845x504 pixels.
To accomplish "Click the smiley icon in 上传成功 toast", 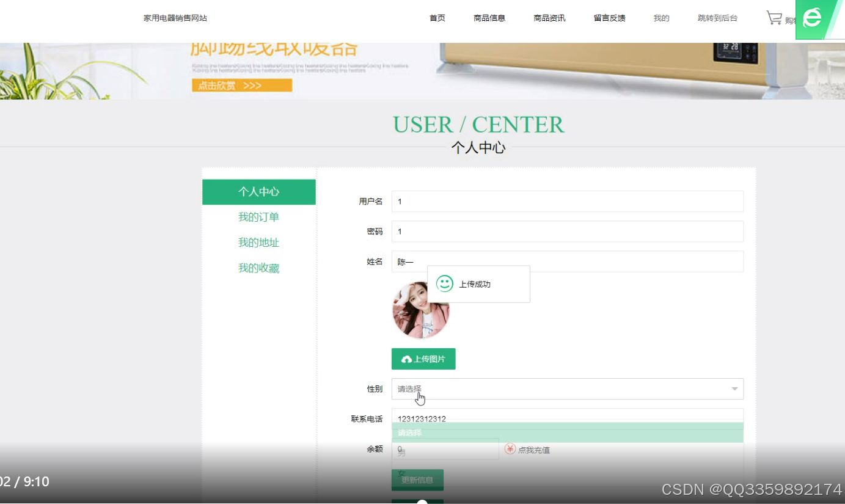I will tap(444, 283).
